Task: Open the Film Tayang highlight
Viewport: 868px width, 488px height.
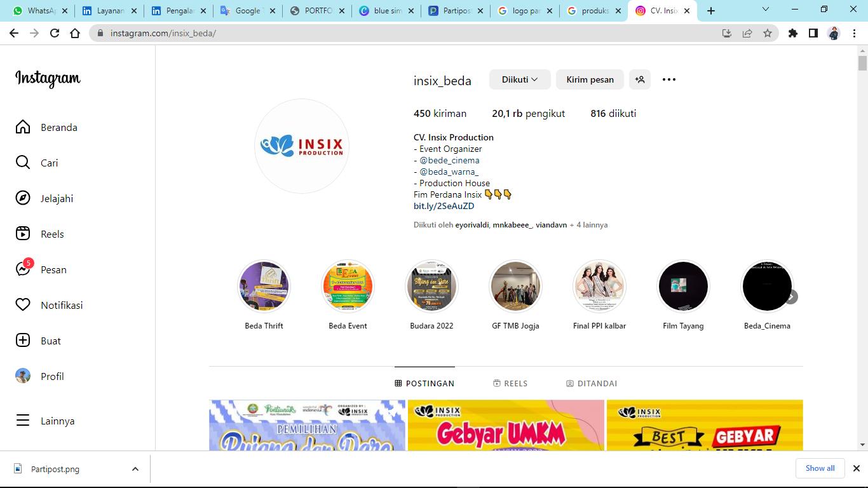Action: (683, 295)
